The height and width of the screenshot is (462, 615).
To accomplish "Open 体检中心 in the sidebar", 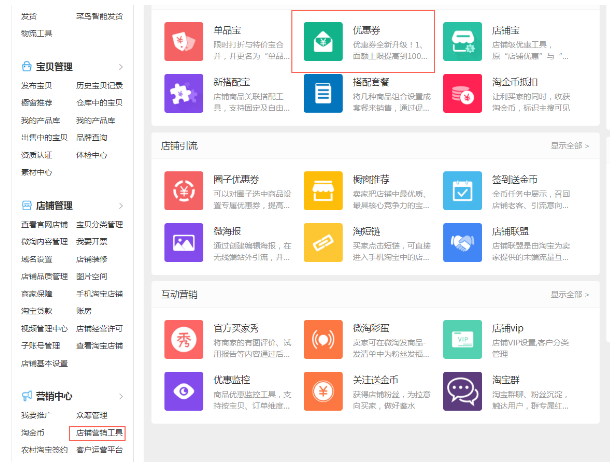I will click(92, 155).
